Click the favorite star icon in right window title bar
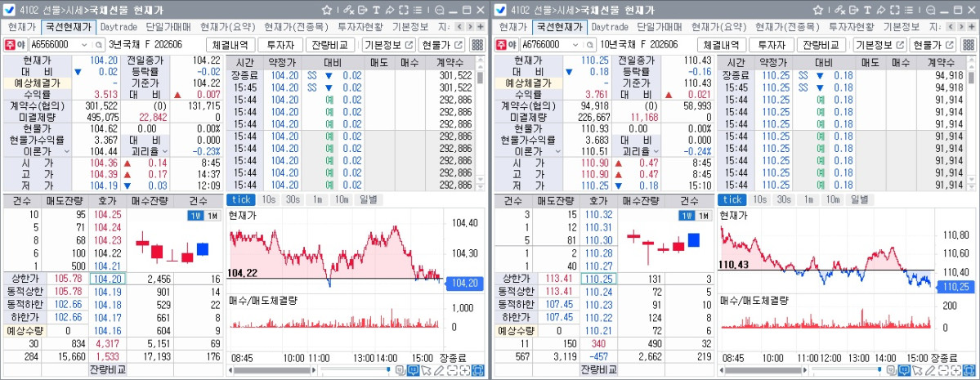The image size is (980, 380). 818,10
